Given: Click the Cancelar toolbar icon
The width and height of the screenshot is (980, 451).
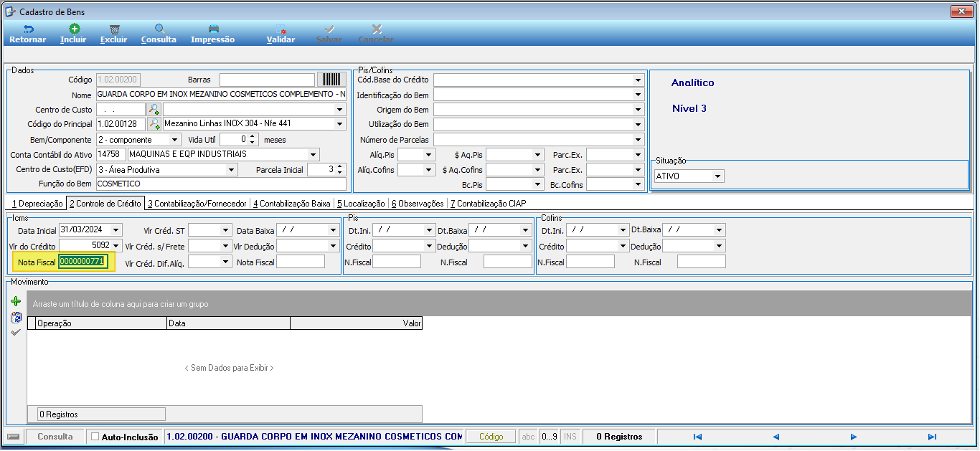Looking at the screenshot, I should coord(376,29).
